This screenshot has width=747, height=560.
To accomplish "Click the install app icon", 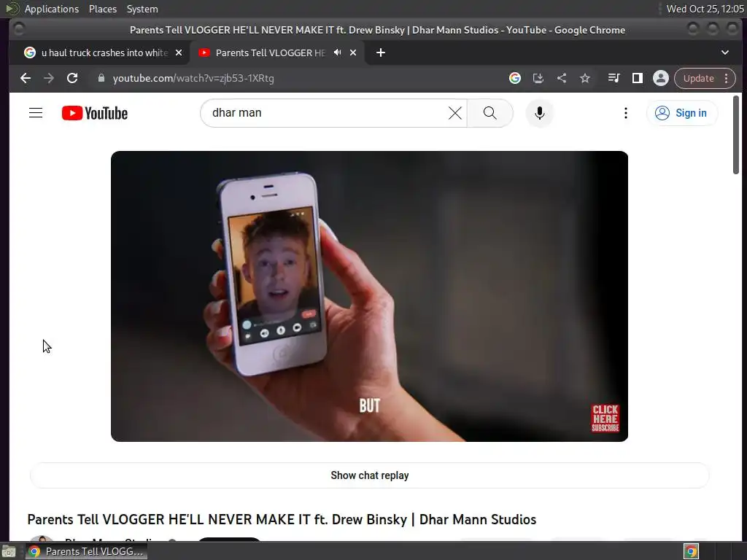I will (538, 78).
